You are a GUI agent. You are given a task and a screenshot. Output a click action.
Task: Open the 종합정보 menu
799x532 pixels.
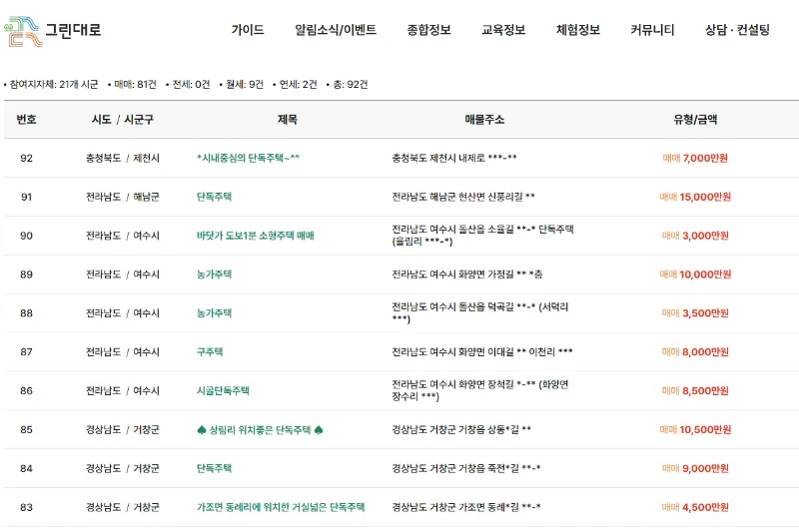click(x=428, y=30)
